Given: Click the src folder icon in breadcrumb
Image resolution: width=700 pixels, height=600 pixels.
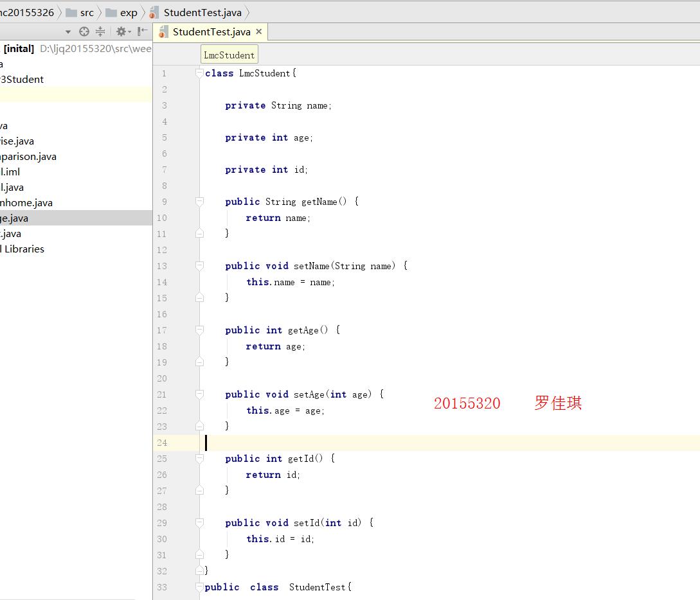Looking at the screenshot, I should tap(71, 12).
